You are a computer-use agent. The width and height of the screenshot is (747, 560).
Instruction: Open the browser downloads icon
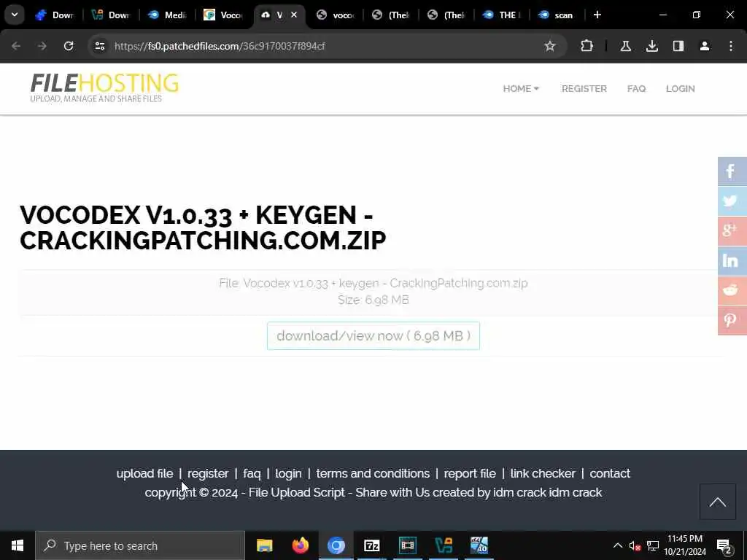tap(651, 46)
